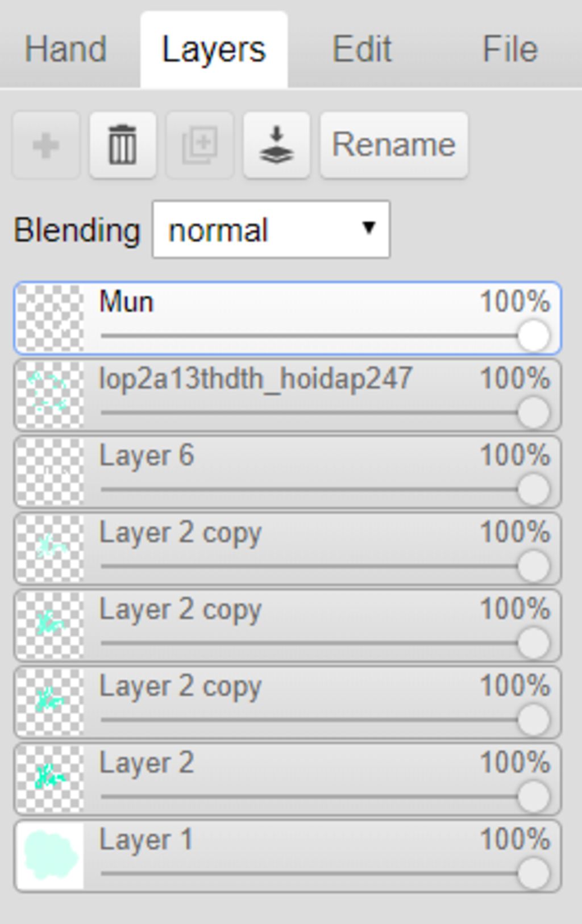Switch to the Hand tab
Image resolution: width=582 pixels, height=924 pixels.
point(66,49)
